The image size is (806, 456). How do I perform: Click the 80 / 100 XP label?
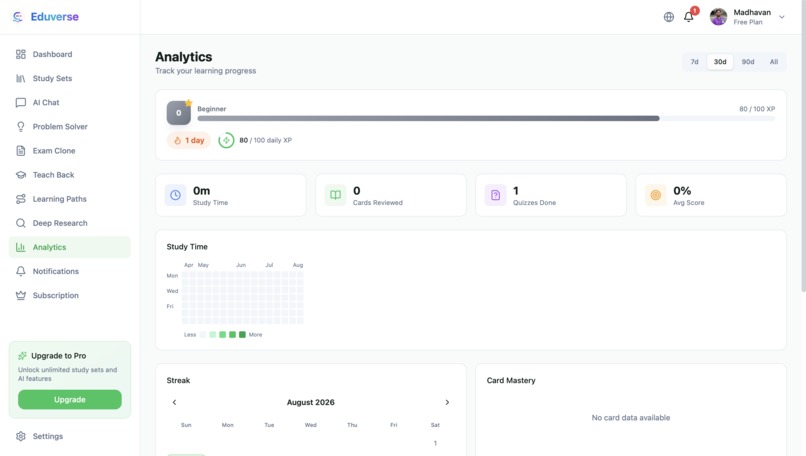click(757, 109)
